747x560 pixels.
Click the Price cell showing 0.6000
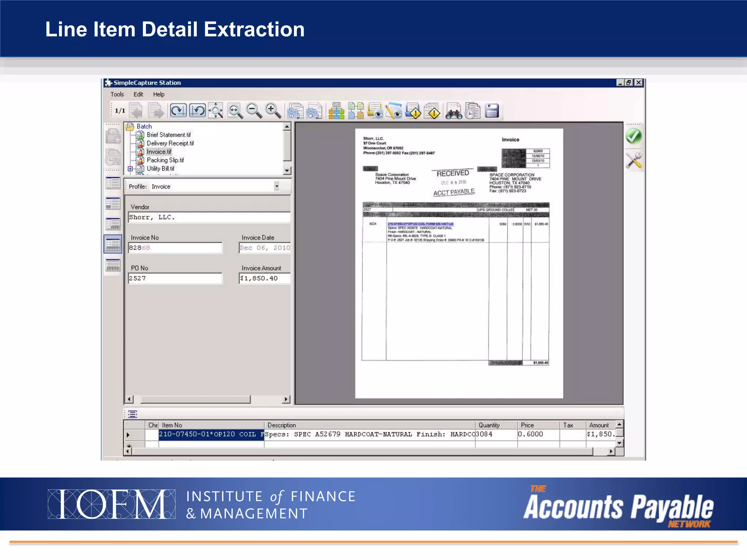pos(538,434)
